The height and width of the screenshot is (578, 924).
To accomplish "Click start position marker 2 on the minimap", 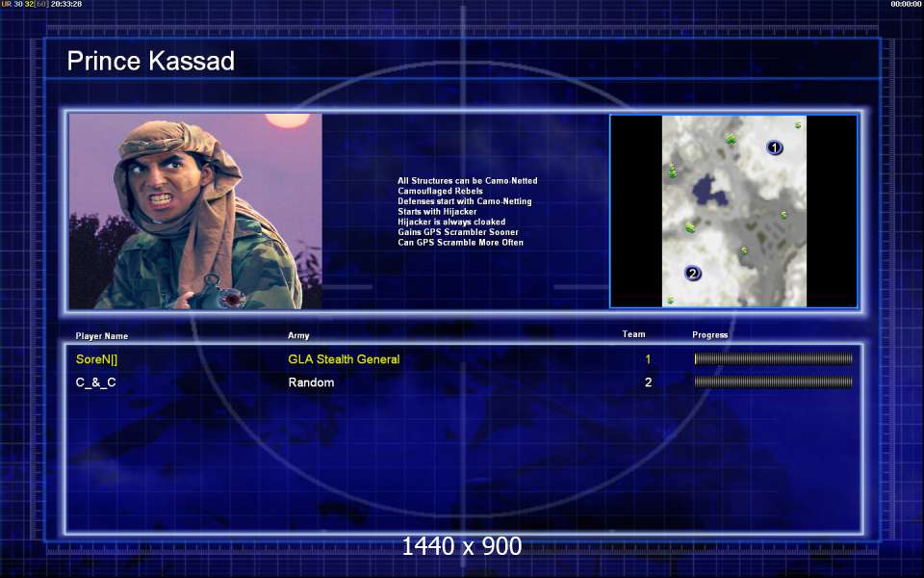I will click(692, 273).
